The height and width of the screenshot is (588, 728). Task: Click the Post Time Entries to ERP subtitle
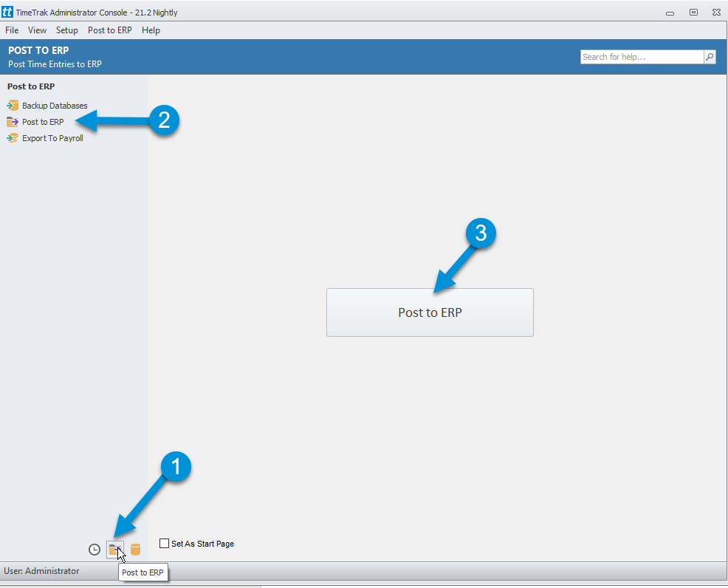[55, 64]
